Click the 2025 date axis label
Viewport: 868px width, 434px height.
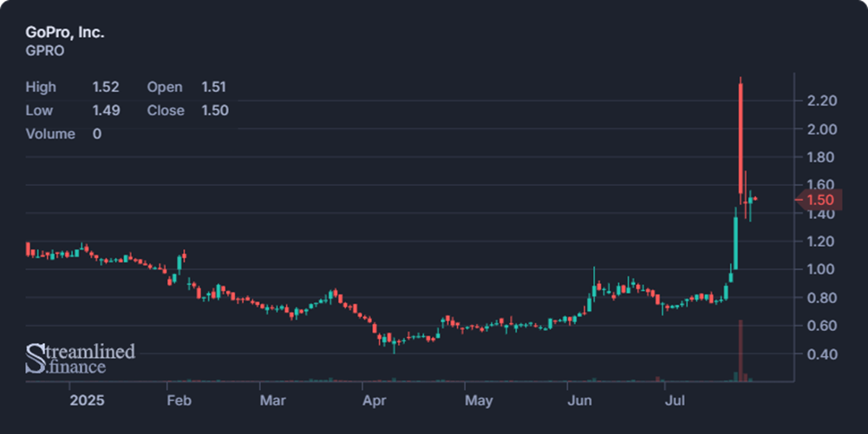point(87,400)
